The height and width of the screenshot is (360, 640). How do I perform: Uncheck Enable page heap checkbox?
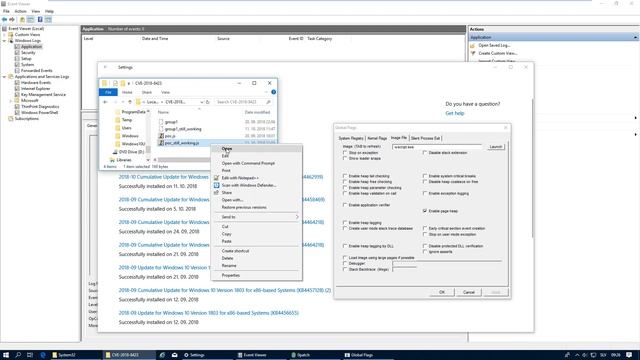click(425, 211)
